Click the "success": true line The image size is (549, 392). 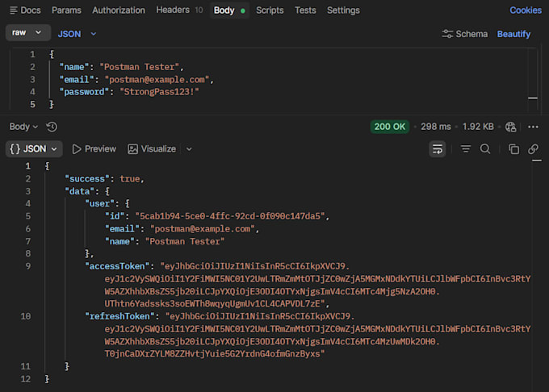click(104, 179)
